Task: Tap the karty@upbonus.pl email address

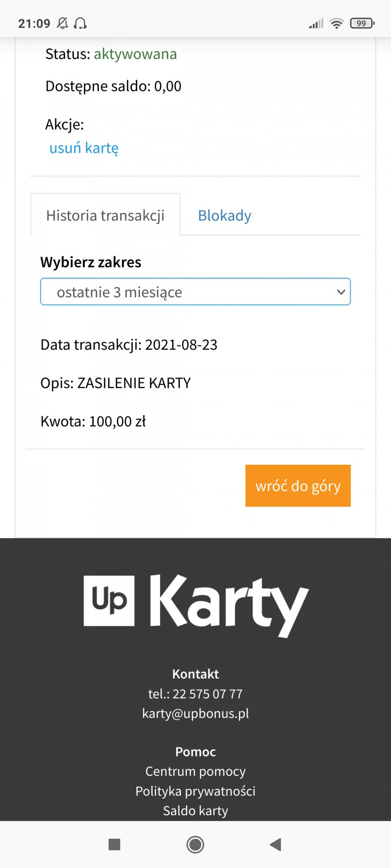Action: pos(195,714)
